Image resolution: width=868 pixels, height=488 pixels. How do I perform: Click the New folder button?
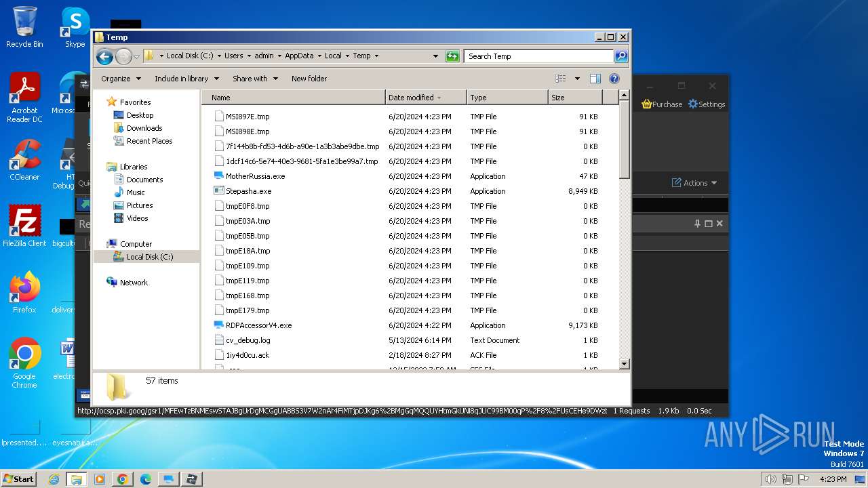[x=309, y=79]
